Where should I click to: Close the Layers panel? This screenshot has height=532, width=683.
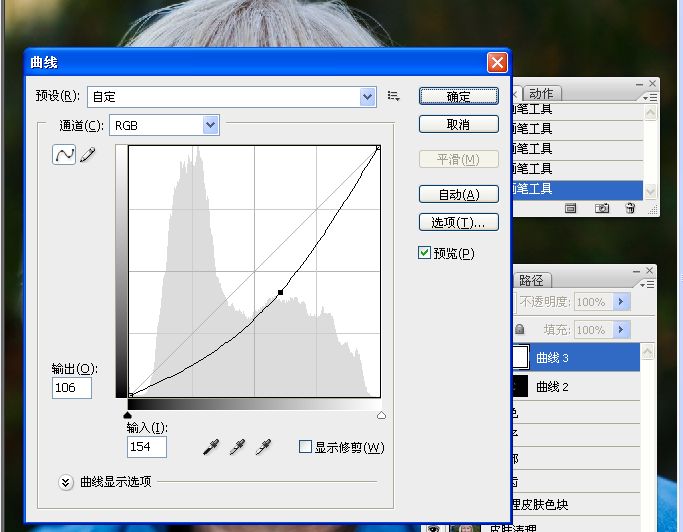(649, 271)
